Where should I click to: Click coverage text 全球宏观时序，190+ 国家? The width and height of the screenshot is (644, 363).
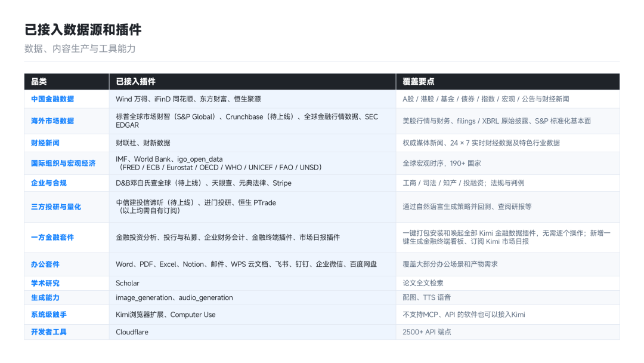pos(441,163)
